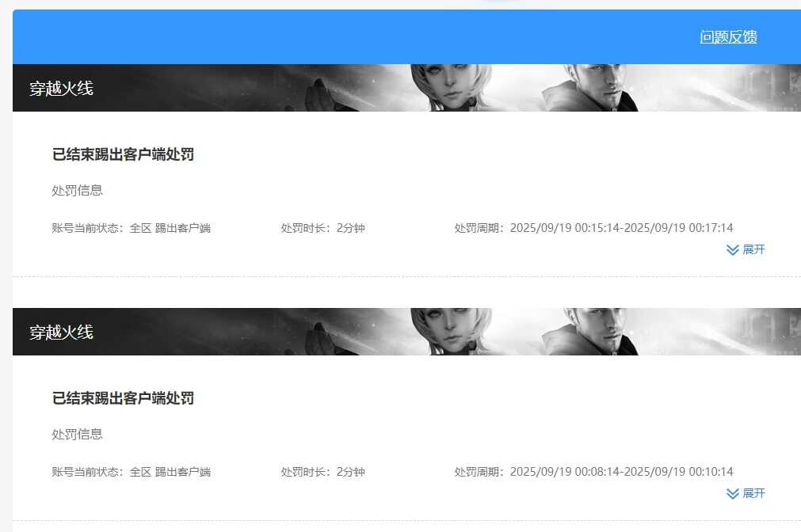Click the male character in top banner
This screenshot has height=532, width=801.
coord(593,87)
